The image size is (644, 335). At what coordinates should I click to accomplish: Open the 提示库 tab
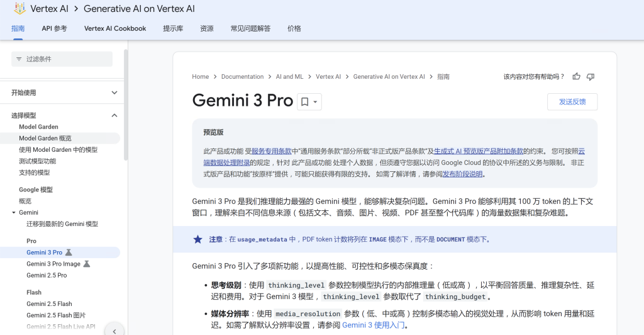pyautogui.click(x=173, y=28)
